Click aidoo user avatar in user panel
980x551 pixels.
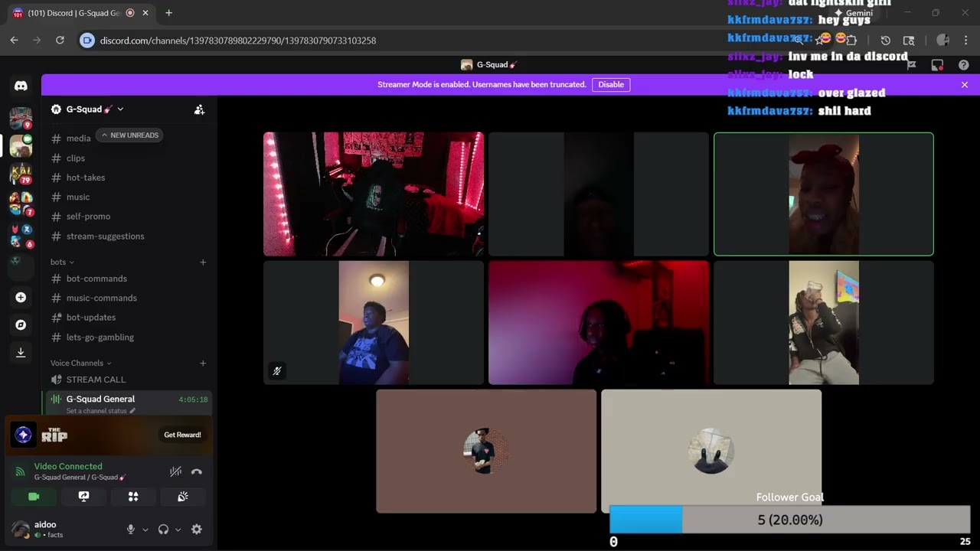21,529
